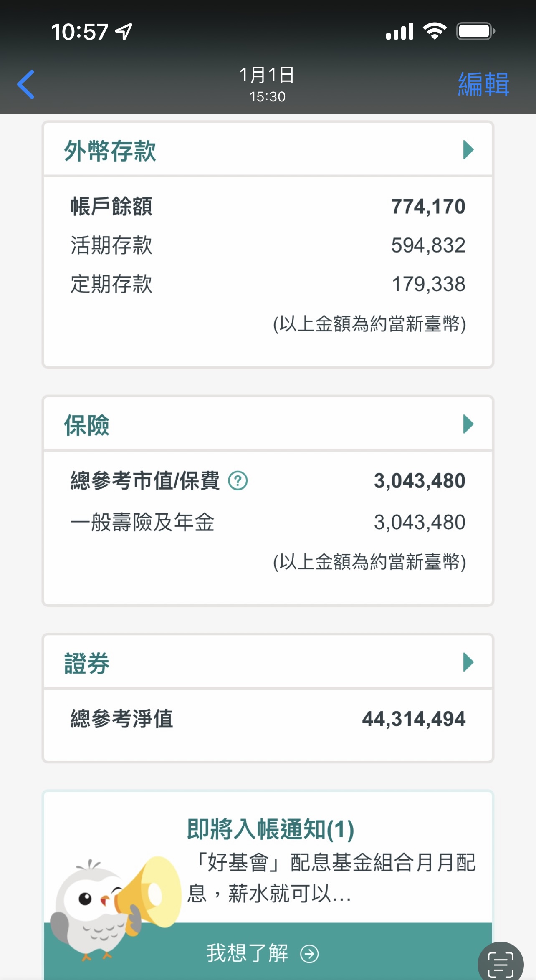Expand the 保險 section arrow
This screenshot has width=536, height=980.
(x=468, y=424)
